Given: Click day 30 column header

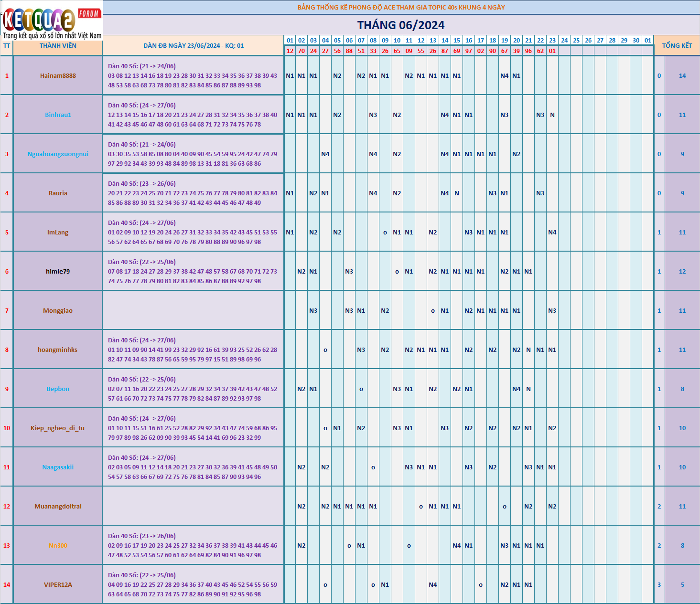Looking at the screenshot, I should [636, 40].
